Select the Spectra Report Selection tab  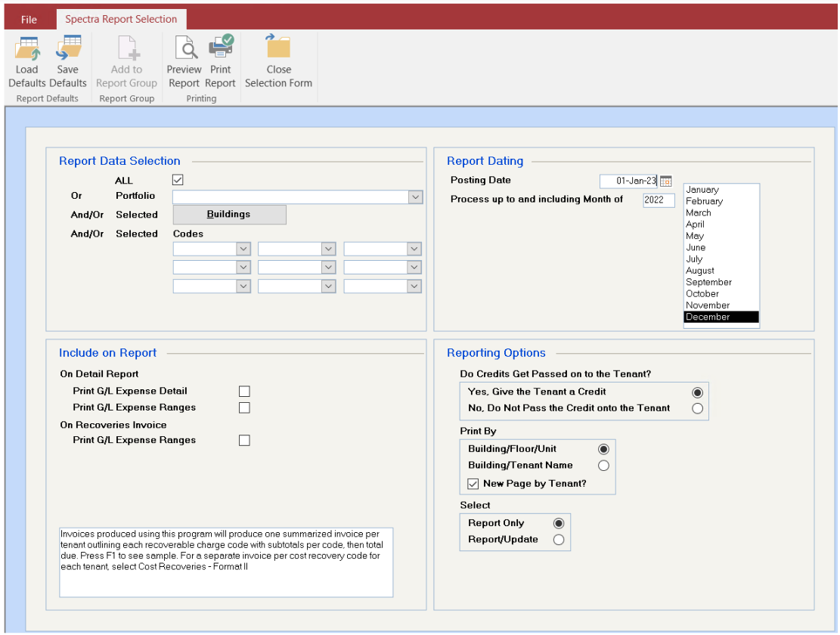121,19
